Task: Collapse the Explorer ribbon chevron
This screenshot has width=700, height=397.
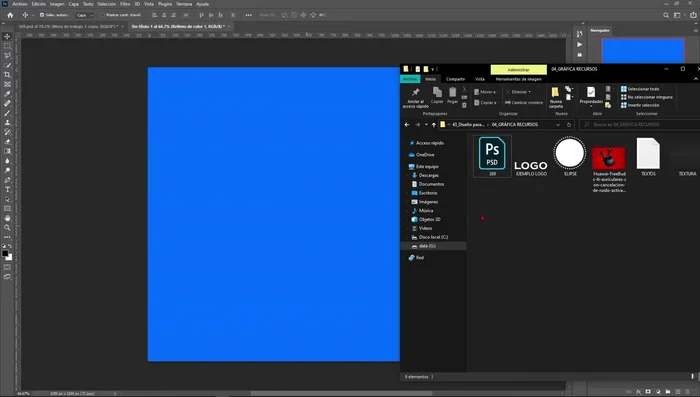Action: coord(696,79)
